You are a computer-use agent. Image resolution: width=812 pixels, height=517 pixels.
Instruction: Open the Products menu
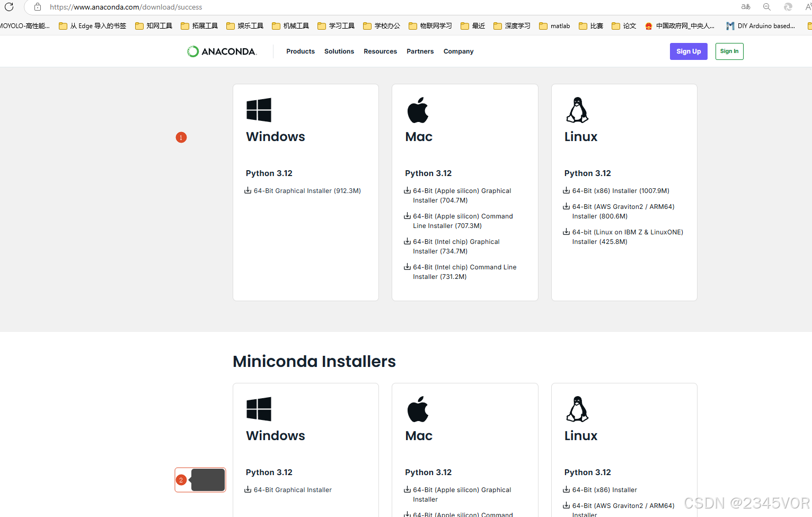[x=301, y=51]
